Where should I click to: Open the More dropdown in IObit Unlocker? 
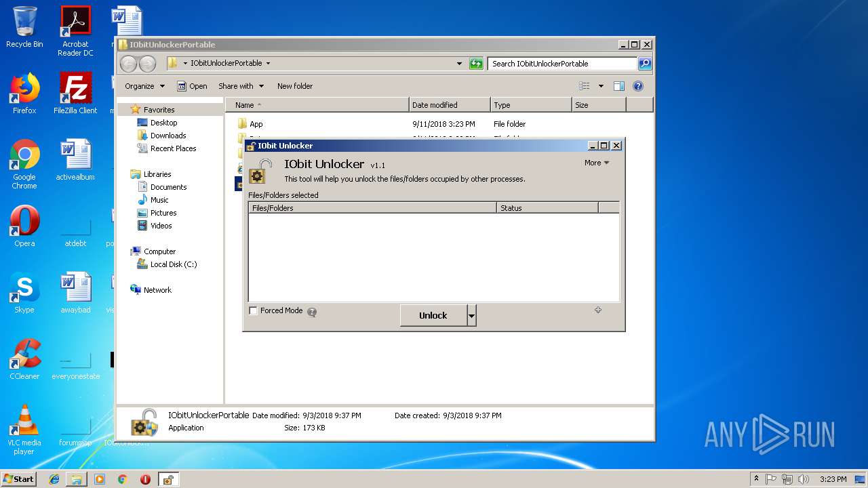(x=597, y=163)
